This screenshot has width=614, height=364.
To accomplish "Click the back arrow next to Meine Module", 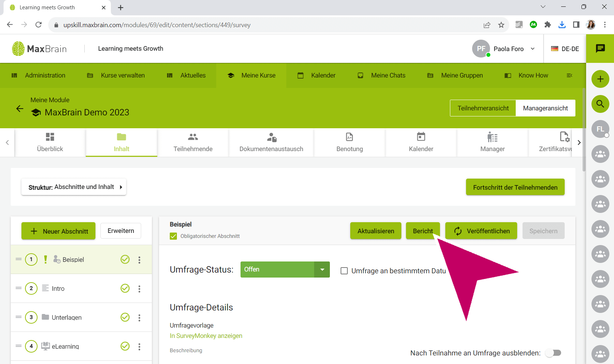I will (x=20, y=109).
